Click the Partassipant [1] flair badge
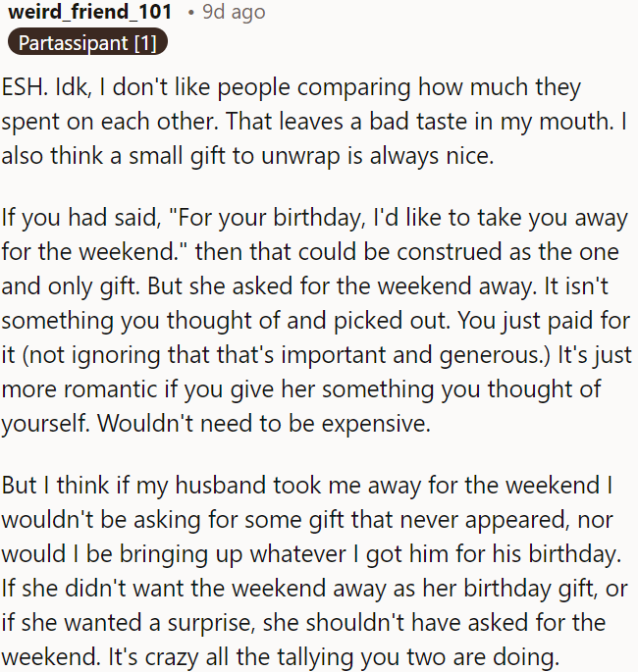The height and width of the screenshot is (672, 638). (x=87, y=42)
